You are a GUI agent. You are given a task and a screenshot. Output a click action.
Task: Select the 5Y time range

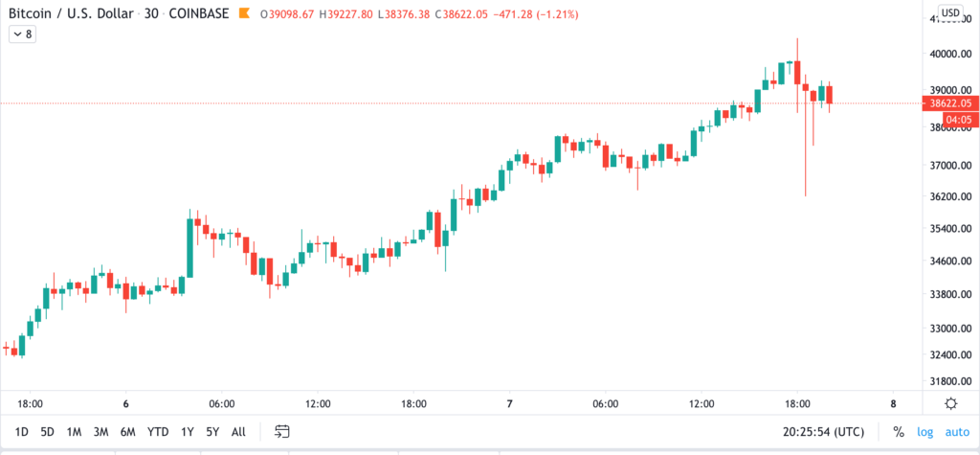(x=212, y=431)
